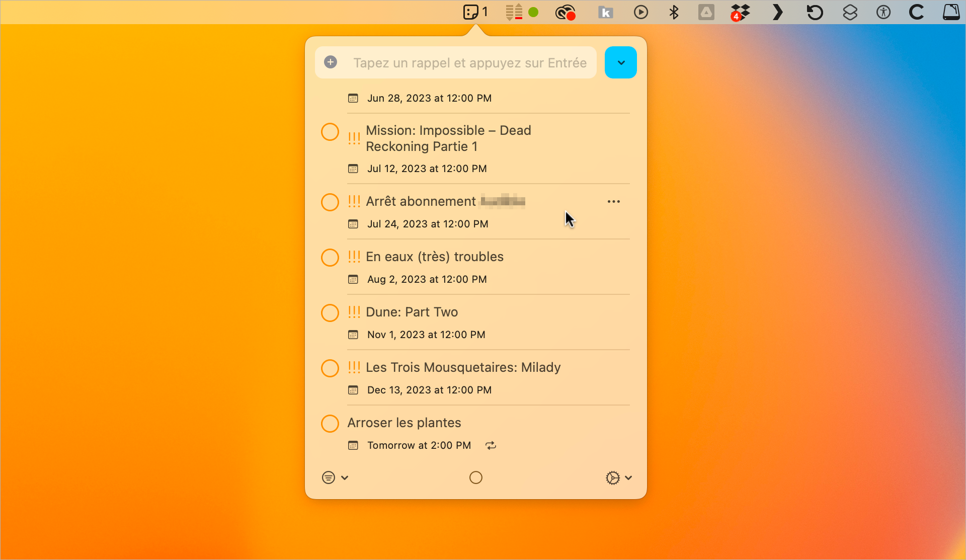
Task: Mark Arroser les plantes as done
Action: pyautogui.click(x=330, y=423)
